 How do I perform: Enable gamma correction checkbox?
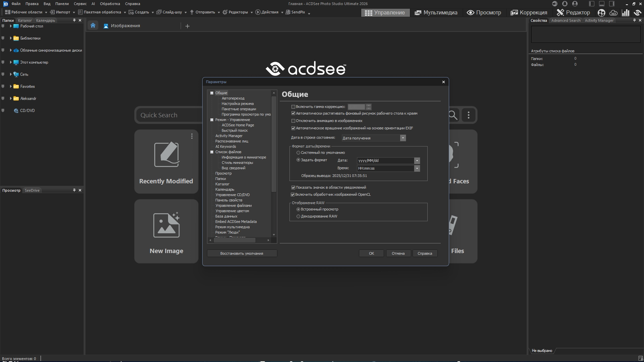coord(293,107)
